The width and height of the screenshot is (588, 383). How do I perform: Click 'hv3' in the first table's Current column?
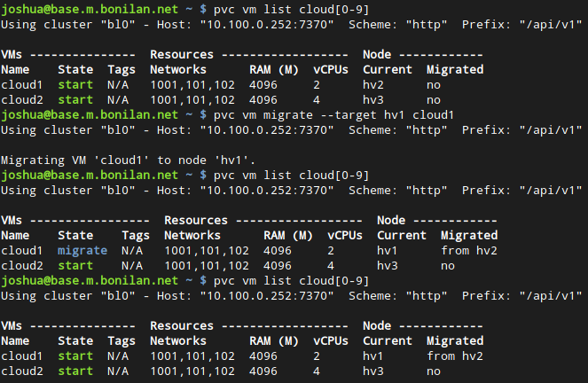(x=373, y=99)
